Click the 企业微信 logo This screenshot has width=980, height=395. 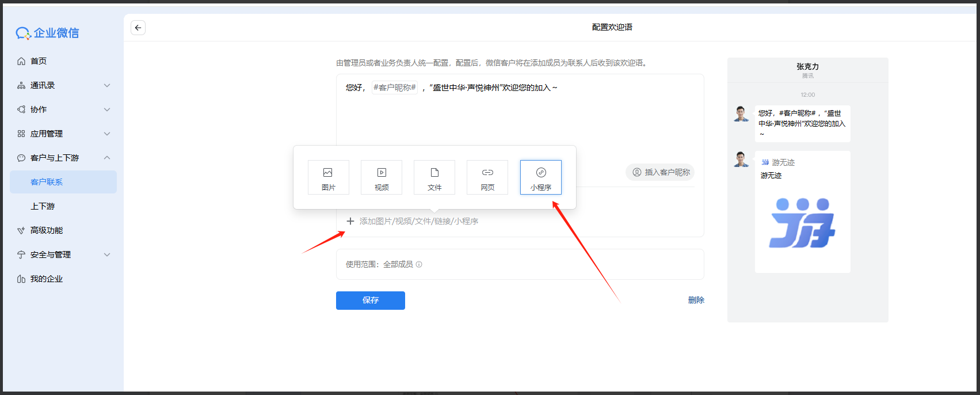click(48, 33)
